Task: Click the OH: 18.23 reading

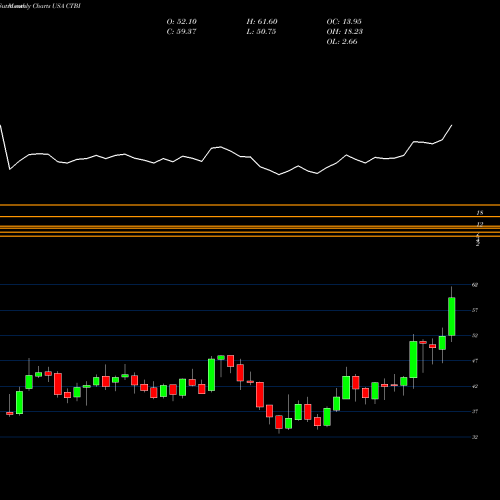Action: click(345, 32)
